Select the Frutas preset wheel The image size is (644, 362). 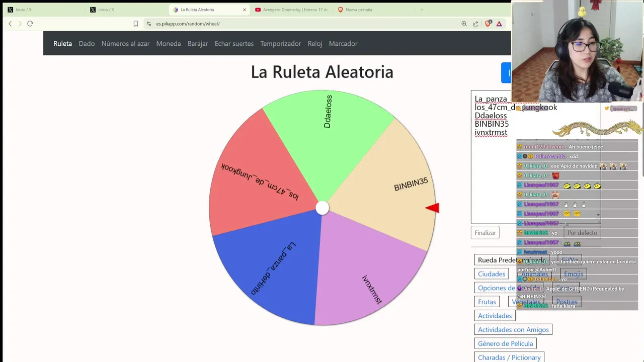click(x=487, y=302)
